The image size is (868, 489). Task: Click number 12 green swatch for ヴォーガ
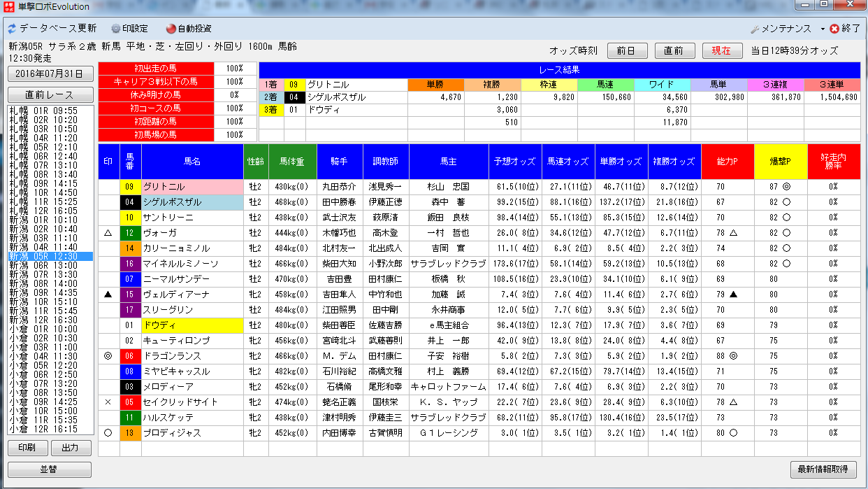tap(130, 233)
